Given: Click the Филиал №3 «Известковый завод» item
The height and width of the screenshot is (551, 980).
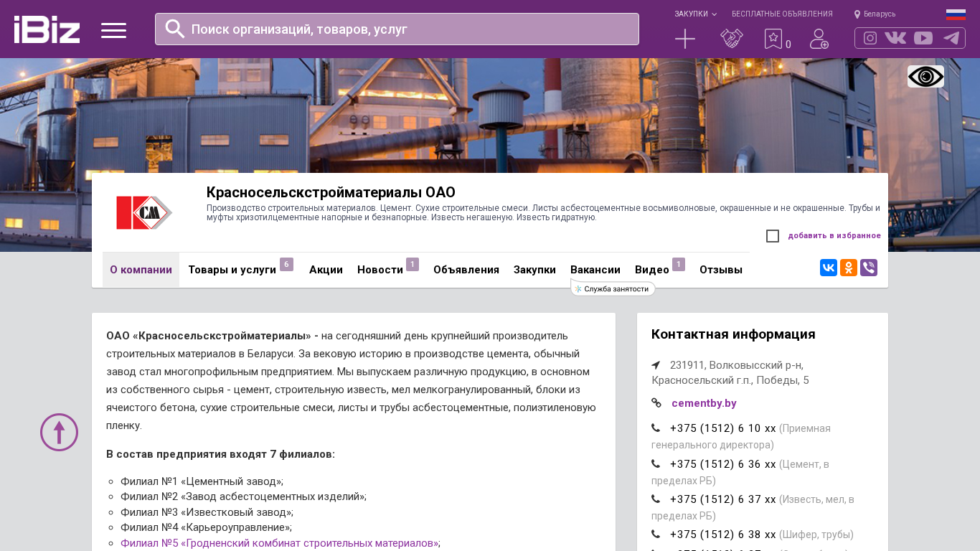Looking at the screenshot, I should click(207, 512).
